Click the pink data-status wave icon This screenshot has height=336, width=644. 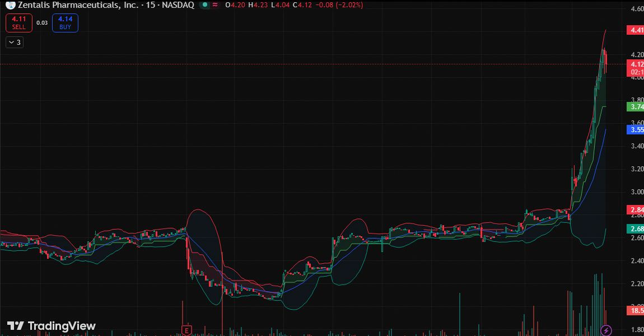(x=215, y=5)
